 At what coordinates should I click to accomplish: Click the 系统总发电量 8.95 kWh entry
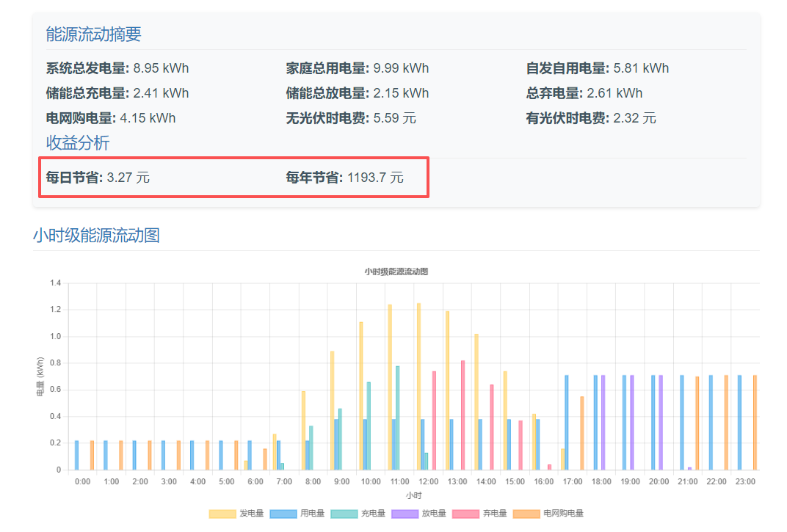tap(117, 68)
